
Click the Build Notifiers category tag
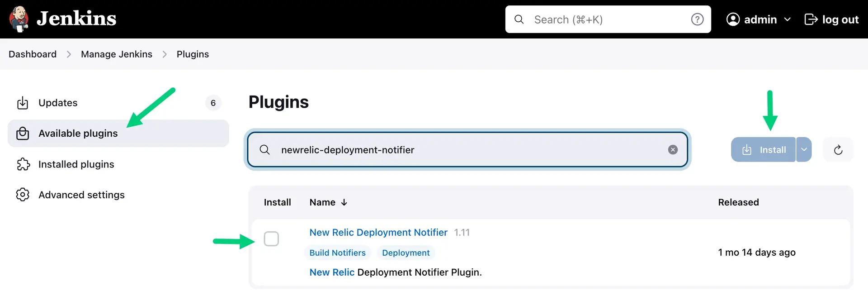point(337,253)
